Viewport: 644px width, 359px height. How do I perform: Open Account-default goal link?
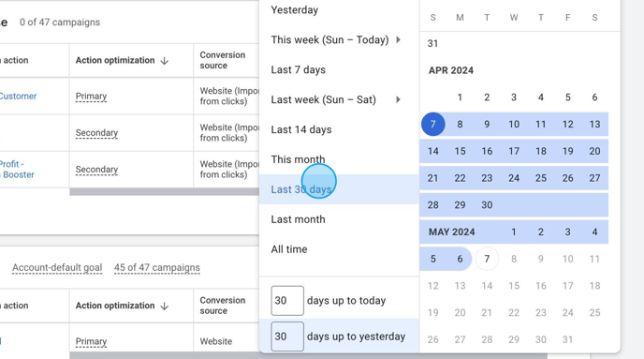pyautogui.click(x=57, y=268)
